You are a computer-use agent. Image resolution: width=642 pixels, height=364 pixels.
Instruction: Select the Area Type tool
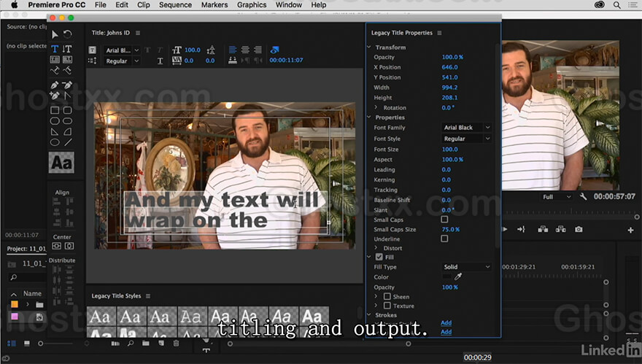55,59
